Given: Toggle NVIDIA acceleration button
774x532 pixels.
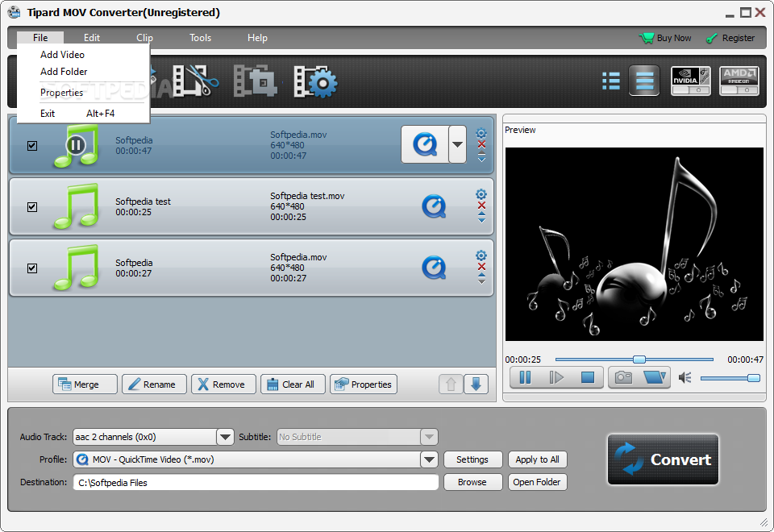Looking at the screenshot, I should [x=691, y=81].
